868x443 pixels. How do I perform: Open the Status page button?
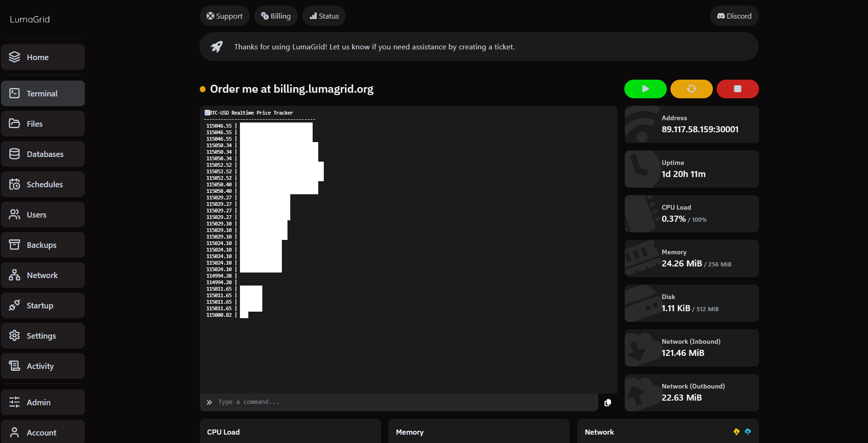click(324, 16)
